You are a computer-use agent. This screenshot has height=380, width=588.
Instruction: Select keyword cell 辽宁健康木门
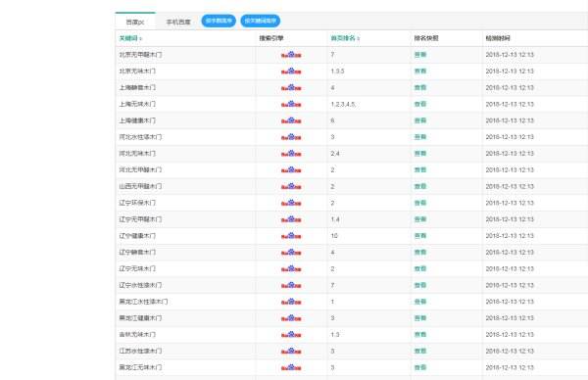(137, 236)
